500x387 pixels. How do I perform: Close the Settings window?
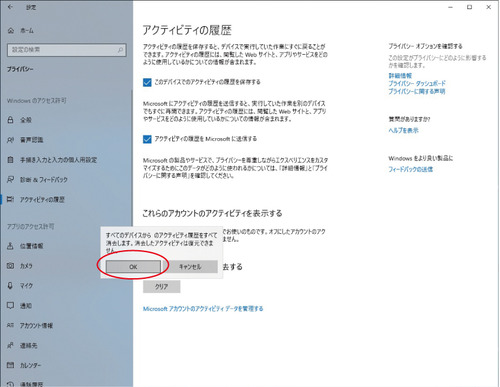(x=489, y=7)
